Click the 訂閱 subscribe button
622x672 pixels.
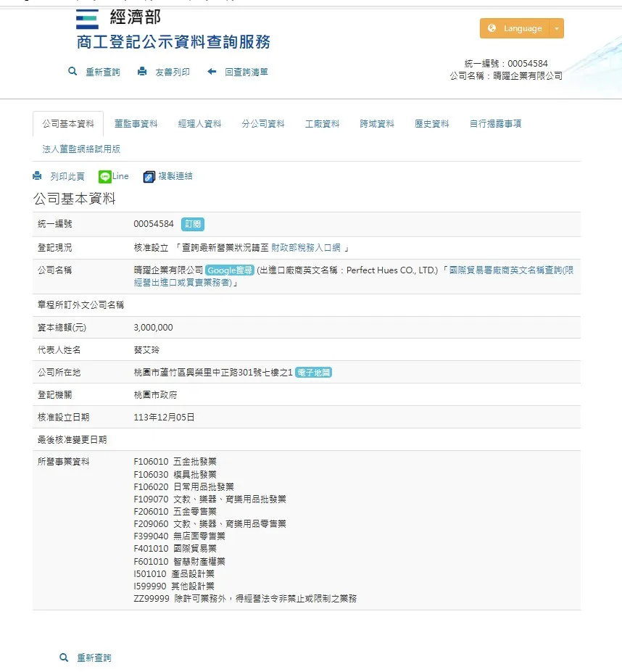click(193, 224)
